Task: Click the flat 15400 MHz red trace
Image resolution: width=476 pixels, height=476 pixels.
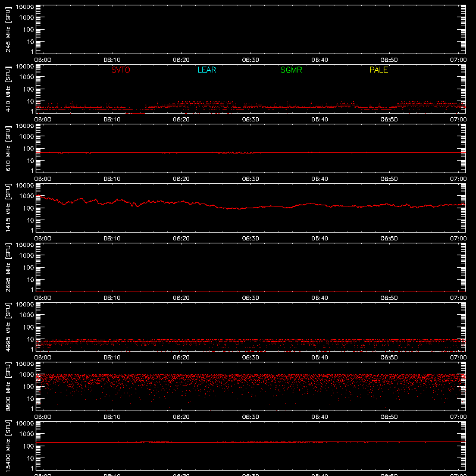Action: click(250, 442)
